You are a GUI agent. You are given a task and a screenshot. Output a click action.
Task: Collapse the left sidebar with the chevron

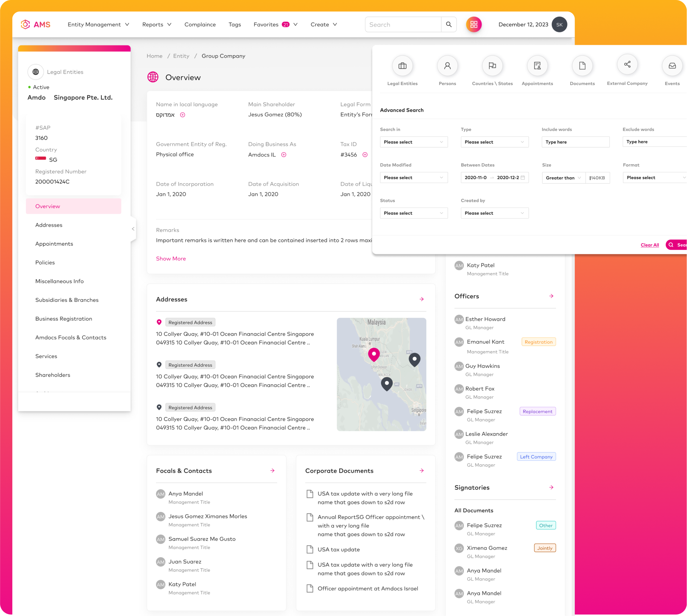[x=133, y=229]
